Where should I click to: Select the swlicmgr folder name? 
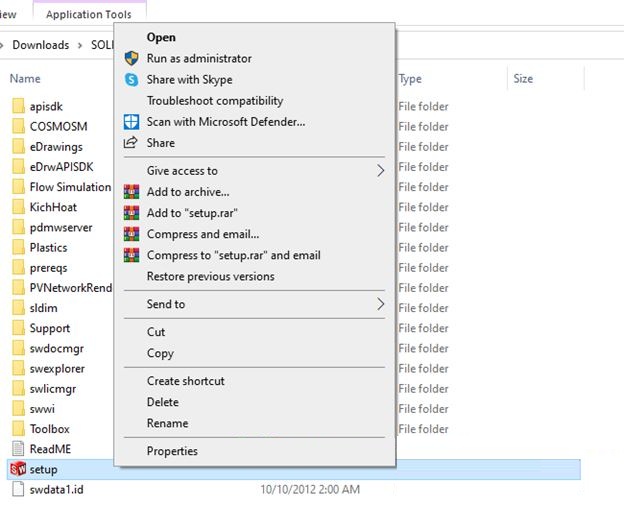click(x=53, y=389)
